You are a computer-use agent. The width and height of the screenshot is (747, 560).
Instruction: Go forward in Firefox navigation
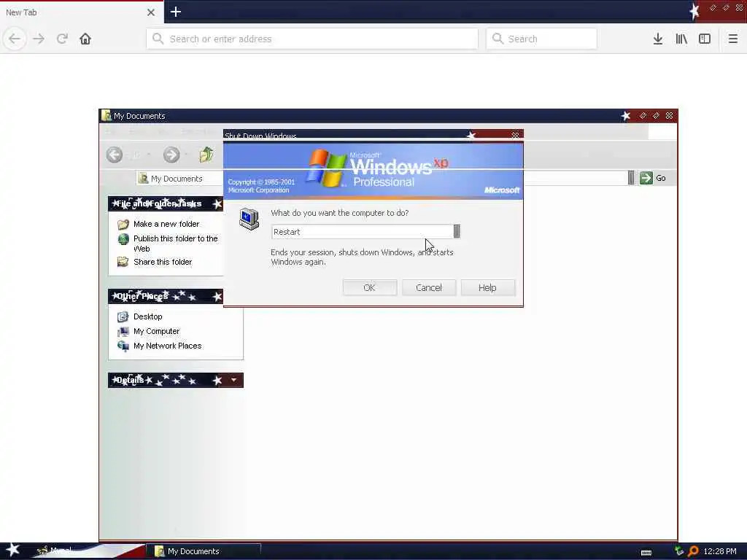pyautogui.click(x=39, y=39)
